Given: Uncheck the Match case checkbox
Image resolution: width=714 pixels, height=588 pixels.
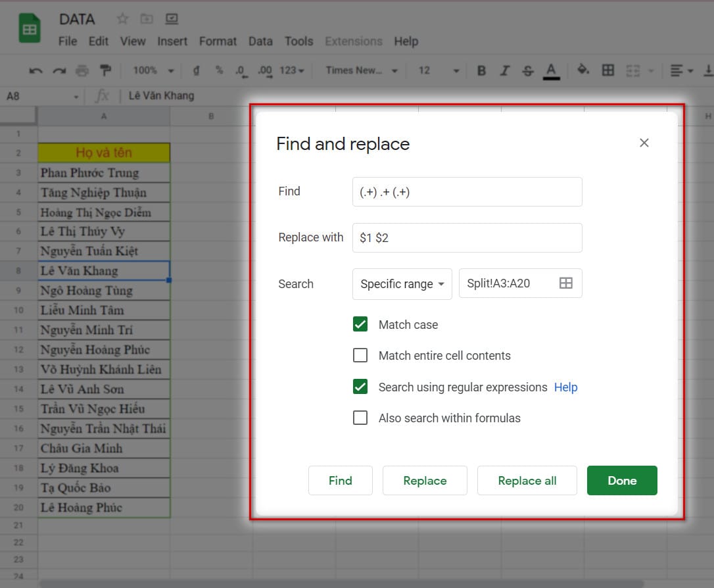Looking at the screenshot, I should [360, 324].
